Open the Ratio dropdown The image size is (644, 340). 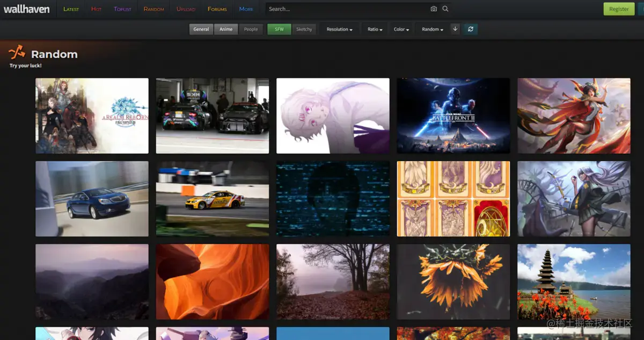pos(375,30)
